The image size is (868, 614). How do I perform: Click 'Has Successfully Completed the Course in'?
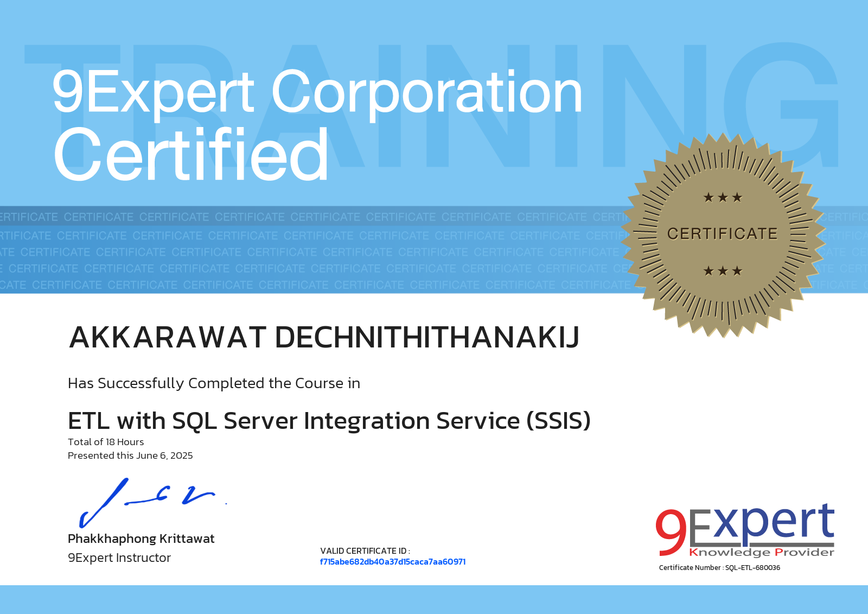(214, 383)
